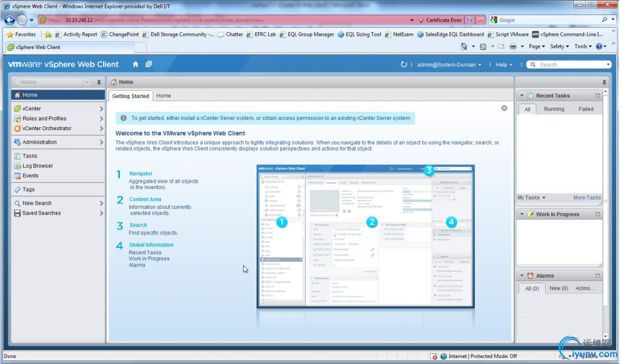
Task: Toggle the right sidebar pin
Action: (x=604, y=82)
